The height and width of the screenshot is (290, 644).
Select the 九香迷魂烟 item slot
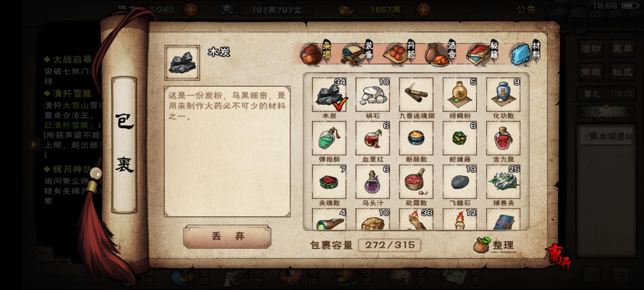coord(416,95)
